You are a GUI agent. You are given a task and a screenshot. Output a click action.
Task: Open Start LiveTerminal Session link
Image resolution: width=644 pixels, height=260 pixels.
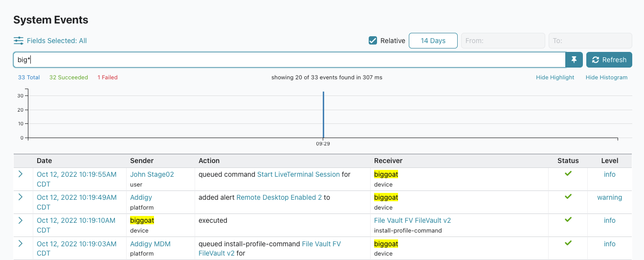(x=298, y=174)
